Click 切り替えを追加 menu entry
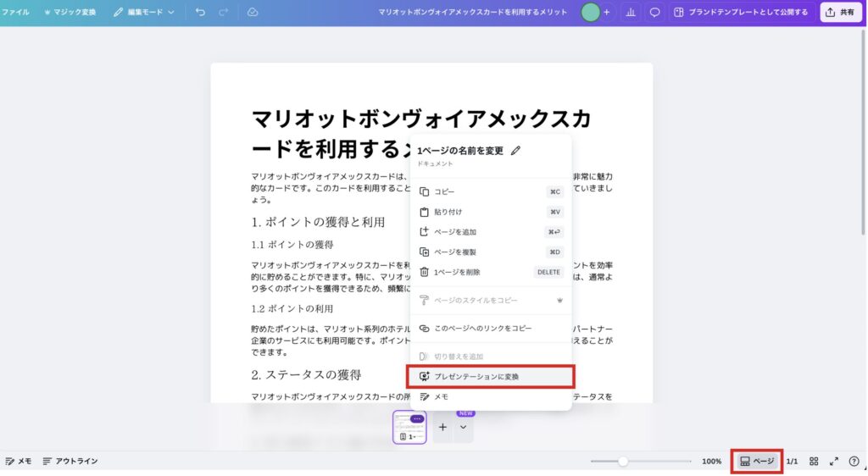The height and width of the screenshot is (476, 868). pos(491,356)
